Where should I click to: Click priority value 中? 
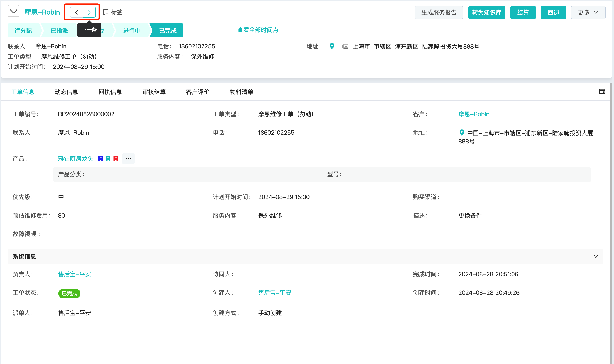(61, 197)
